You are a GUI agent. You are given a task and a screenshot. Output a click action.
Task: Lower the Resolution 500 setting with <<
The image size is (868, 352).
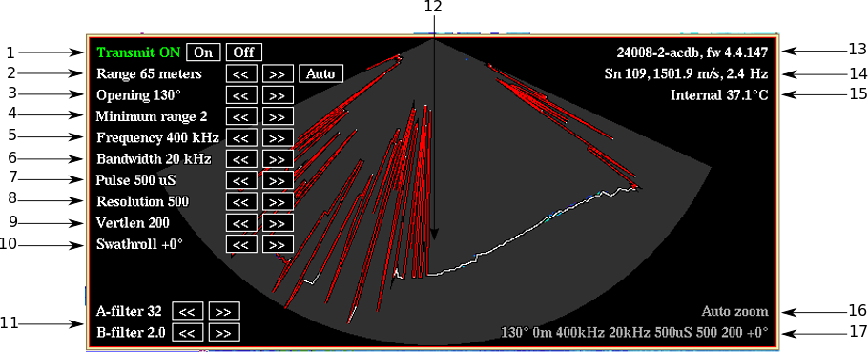[241, 201]
